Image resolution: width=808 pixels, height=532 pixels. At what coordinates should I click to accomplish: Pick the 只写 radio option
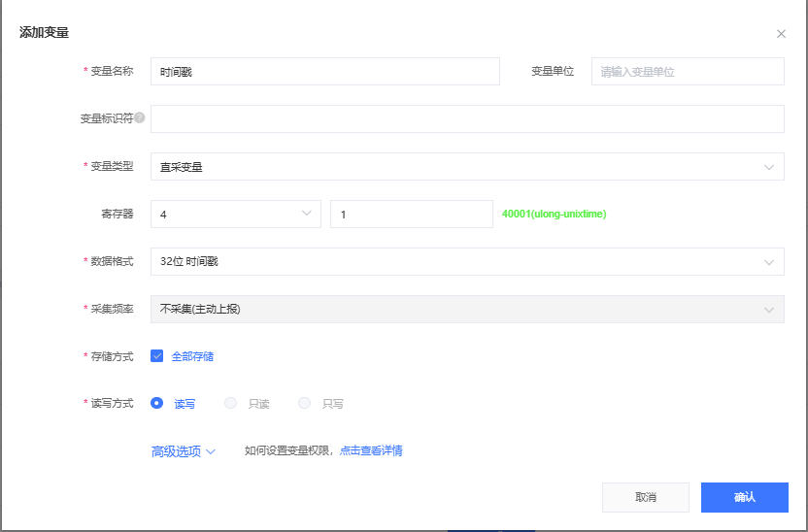click(x=305, y=403)
